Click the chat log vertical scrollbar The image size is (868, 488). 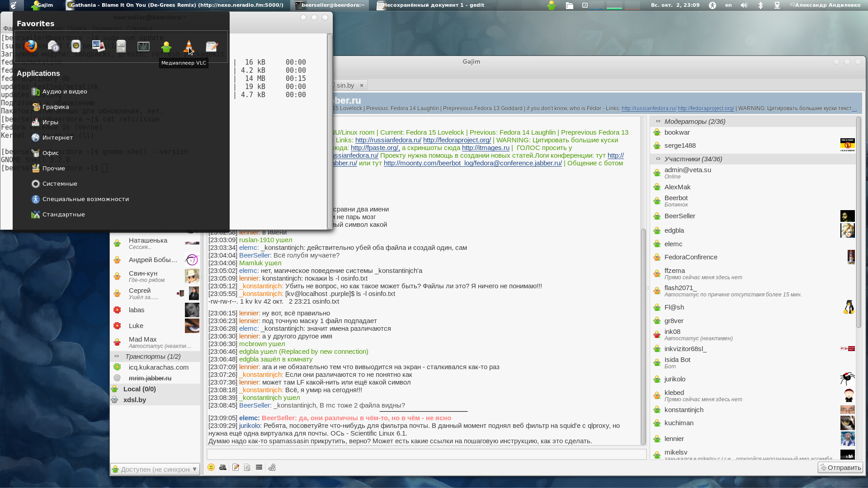pyautogui.click(x=643, y=336)
